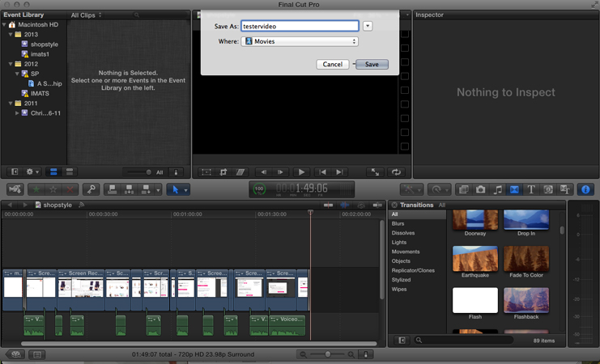Open Event Browser gear action menu
This screenshot has height=364, width=600.
(32, 172)
